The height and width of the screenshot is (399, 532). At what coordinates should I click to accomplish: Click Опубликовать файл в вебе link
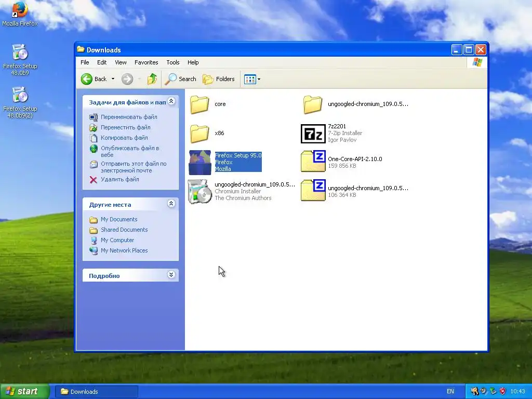point(130,151)
